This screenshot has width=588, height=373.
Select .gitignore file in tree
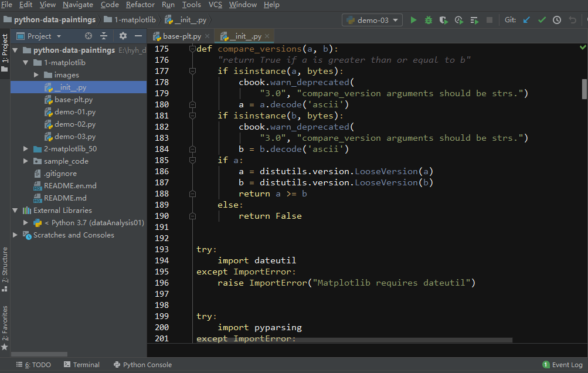coord(60,174)
